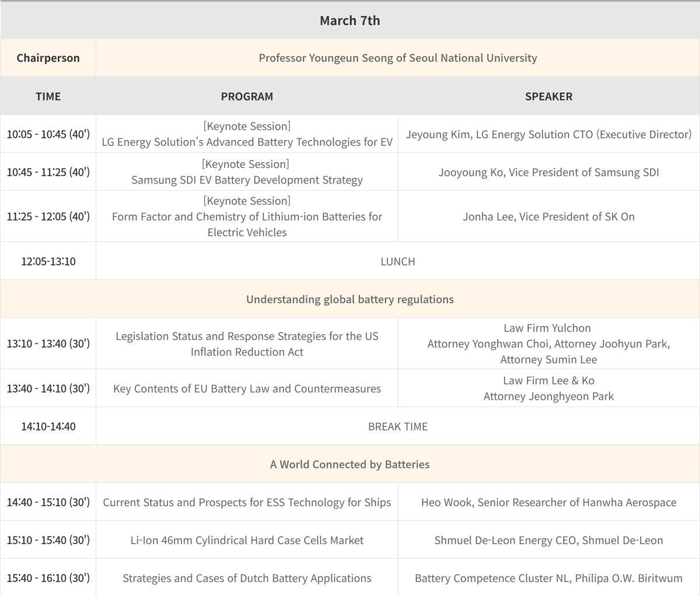Select the Chairperson label cell

click(48, 58)
